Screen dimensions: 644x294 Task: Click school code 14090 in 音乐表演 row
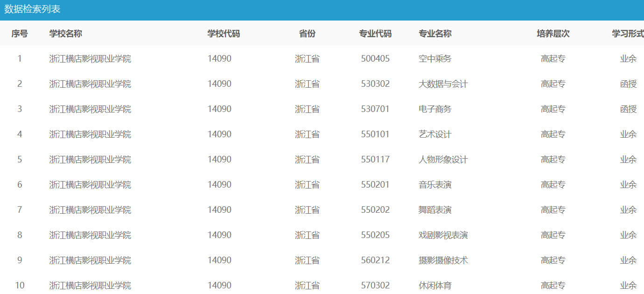(219, 185)
